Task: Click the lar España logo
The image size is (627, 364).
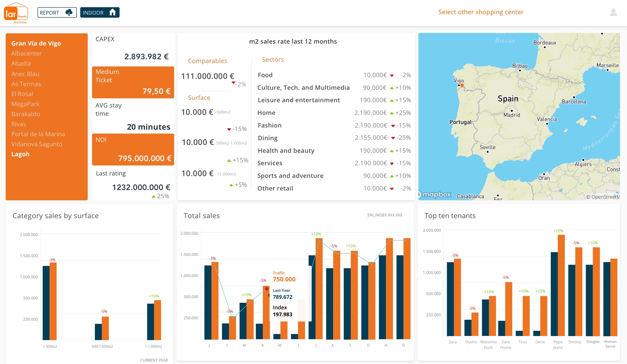Action: (x=16, y=13)
